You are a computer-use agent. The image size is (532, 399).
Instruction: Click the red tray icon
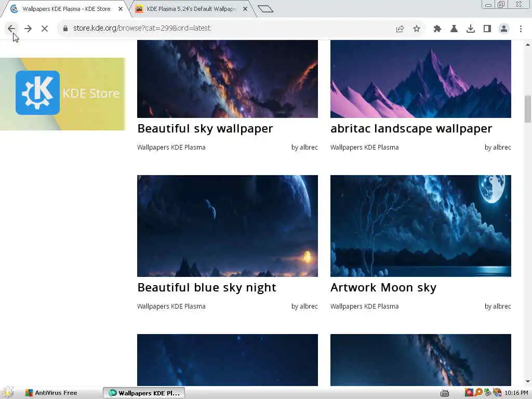pyautogui.click(x=469, y=393)
